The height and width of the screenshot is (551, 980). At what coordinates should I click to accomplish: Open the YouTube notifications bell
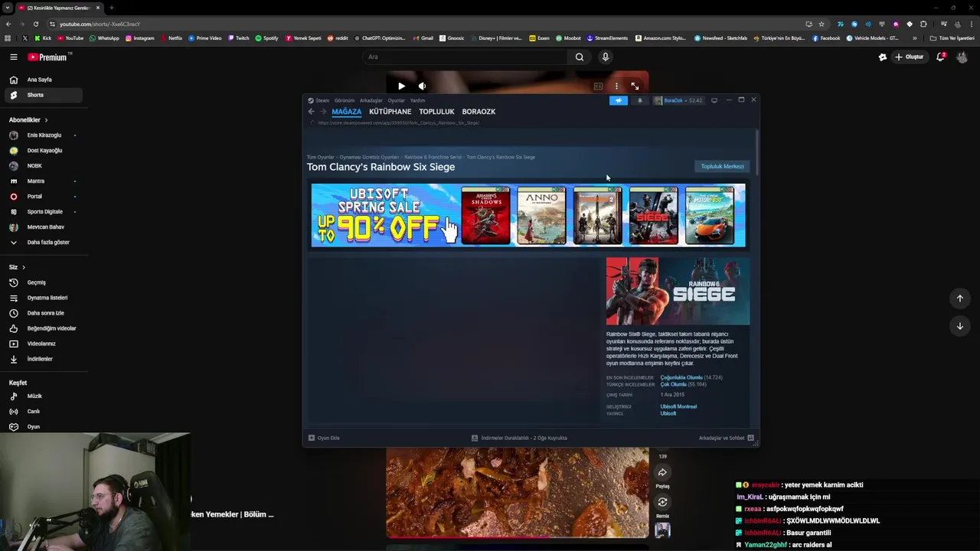click(940, 57)
